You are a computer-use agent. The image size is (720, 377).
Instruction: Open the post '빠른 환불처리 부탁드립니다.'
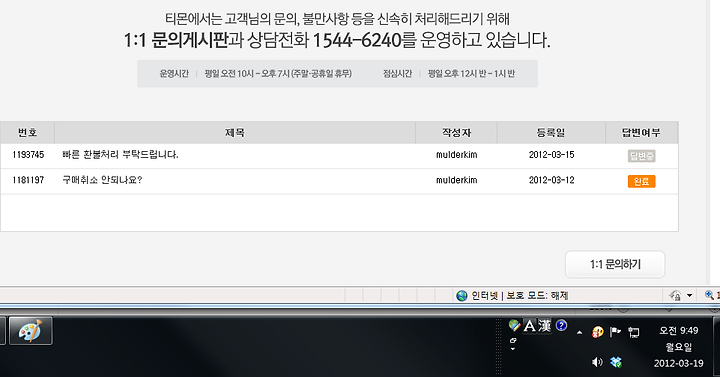point(120,155)
